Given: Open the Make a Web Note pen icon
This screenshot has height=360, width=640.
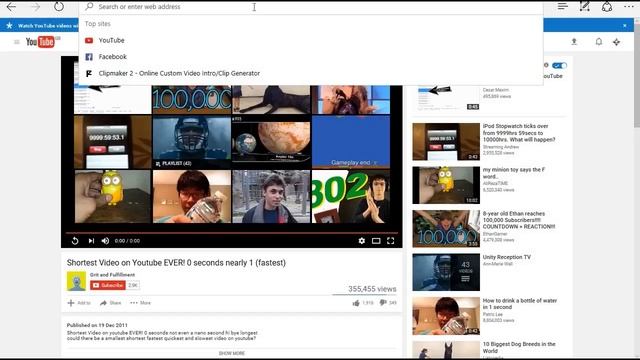Looking at the screenshot, I should pyautogui.click(x=584, y=7).
